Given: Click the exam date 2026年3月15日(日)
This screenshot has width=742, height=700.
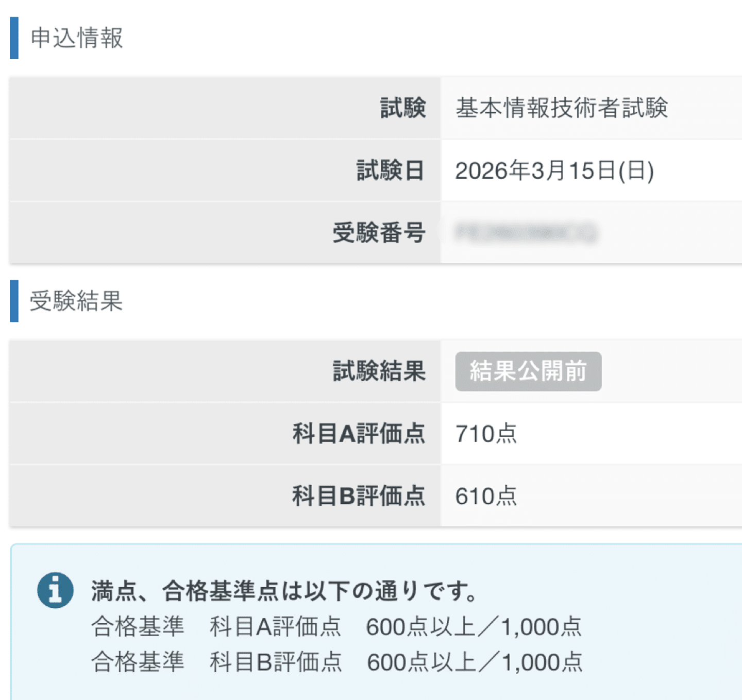Looking at the screenshot, I should 554,170.
